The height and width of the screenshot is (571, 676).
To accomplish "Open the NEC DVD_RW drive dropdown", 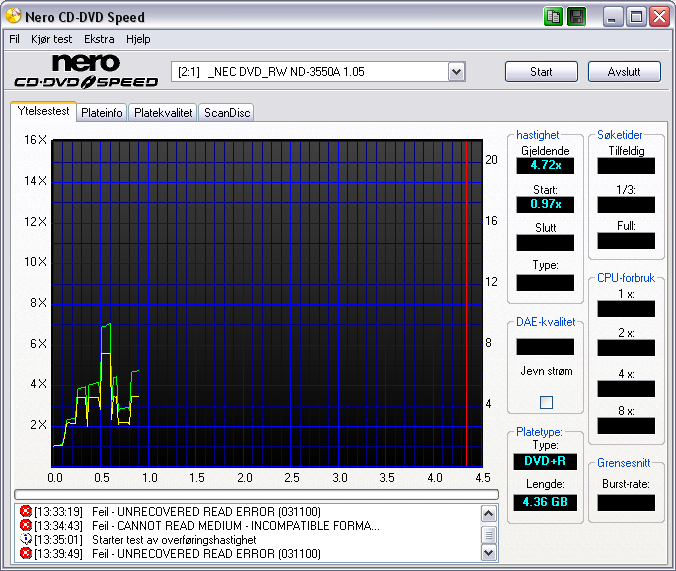I will 456,71.
